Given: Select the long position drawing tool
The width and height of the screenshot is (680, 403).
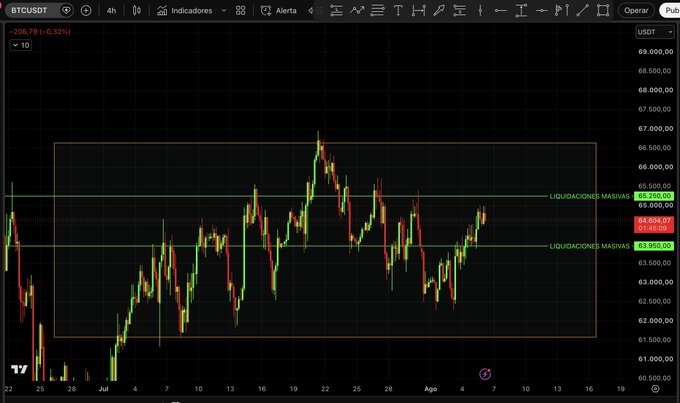Looking at the screenshot, I should click(336, 10).
